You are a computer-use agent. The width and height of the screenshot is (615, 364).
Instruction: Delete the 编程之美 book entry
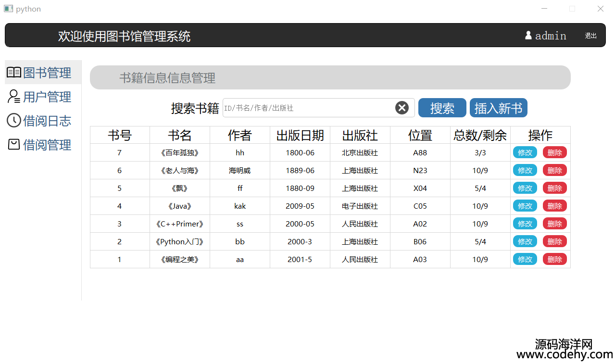pyautogui.click(x=554, y=260)
